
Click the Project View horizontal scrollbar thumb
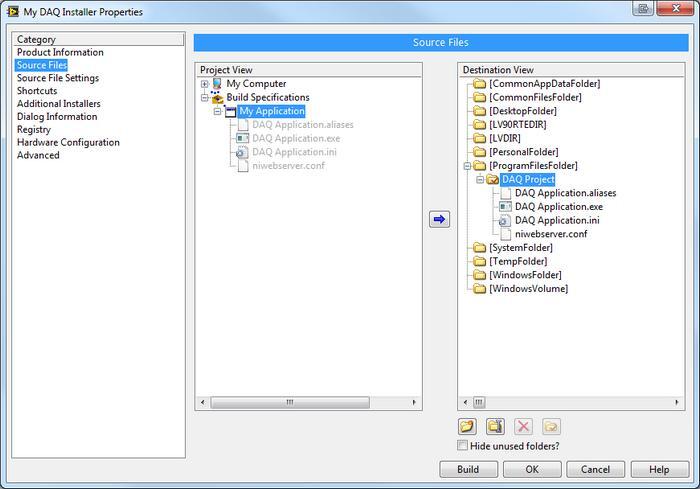(290, 402)
